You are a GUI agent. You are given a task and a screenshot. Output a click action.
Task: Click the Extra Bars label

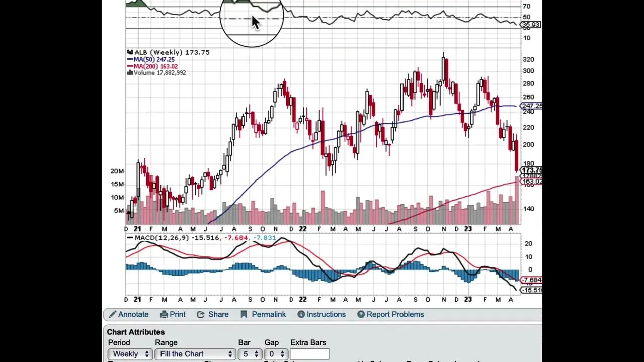pyautogui.click(x=308, y=342)
